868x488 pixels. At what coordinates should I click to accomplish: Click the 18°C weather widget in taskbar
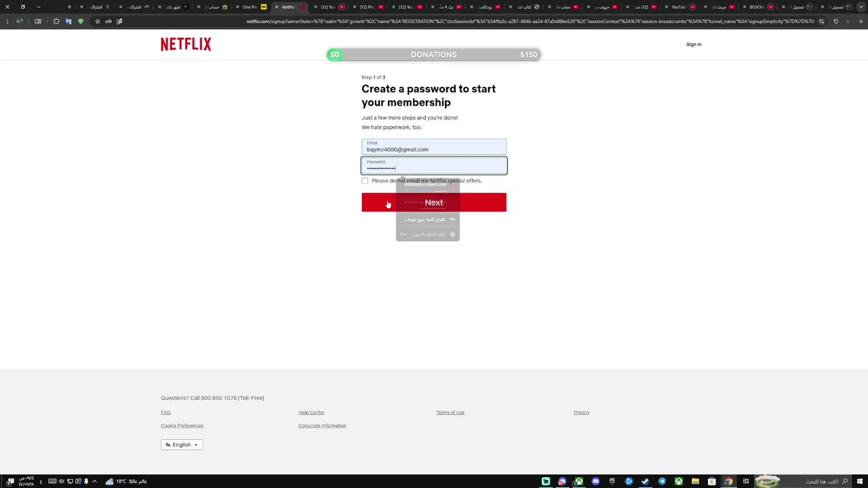tap(126, 481)
